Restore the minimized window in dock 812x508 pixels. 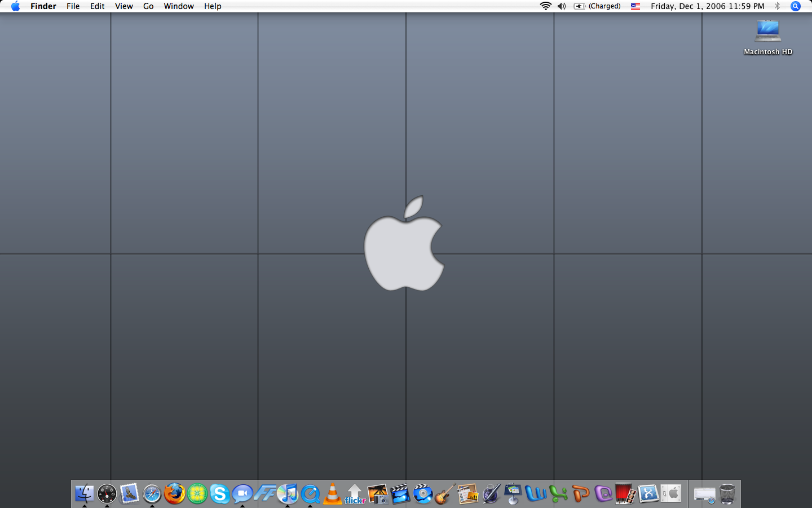705,495
